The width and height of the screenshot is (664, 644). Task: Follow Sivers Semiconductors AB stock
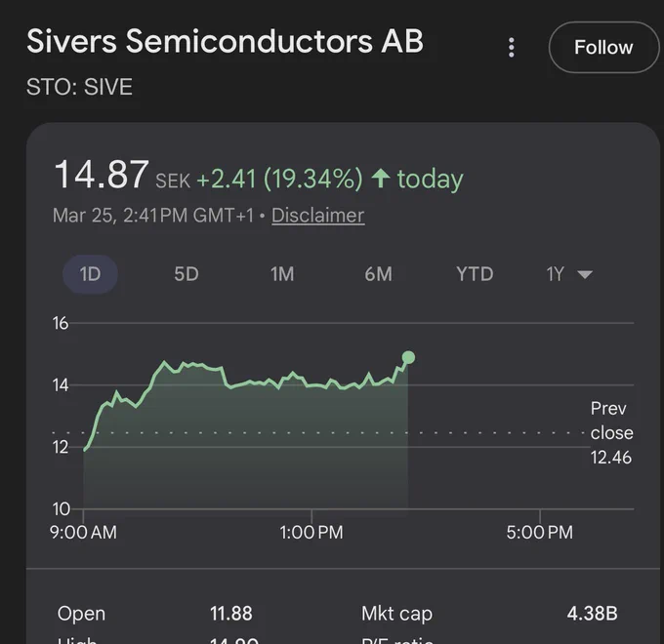tap(603, 48)
